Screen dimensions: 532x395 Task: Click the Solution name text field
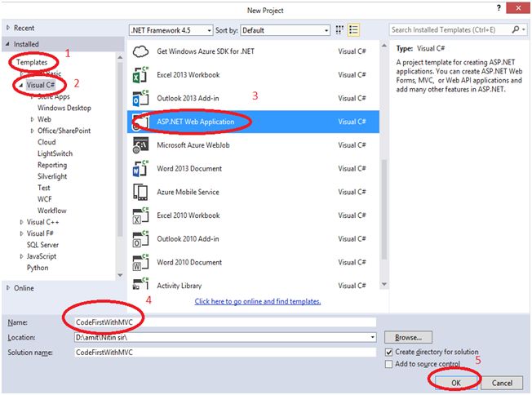coord(225,353)
